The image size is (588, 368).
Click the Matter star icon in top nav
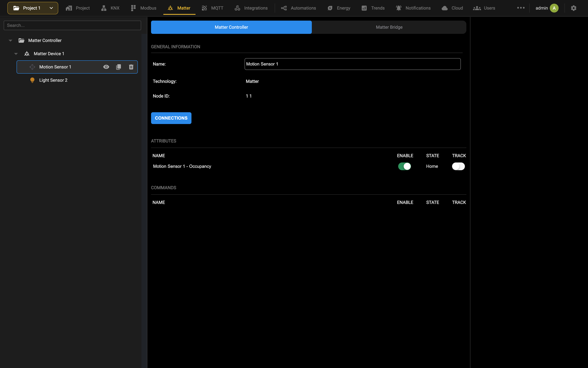pos(170,8)
